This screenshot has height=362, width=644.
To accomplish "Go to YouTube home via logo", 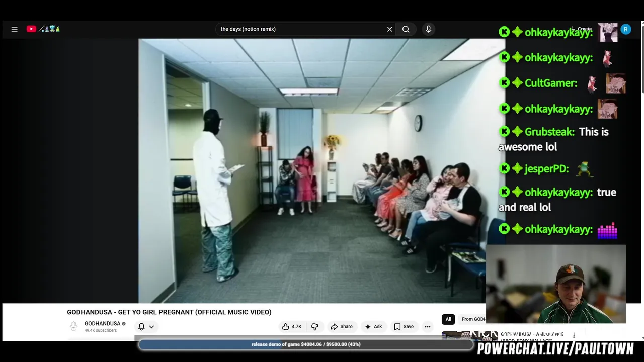I will click(44, 29).
